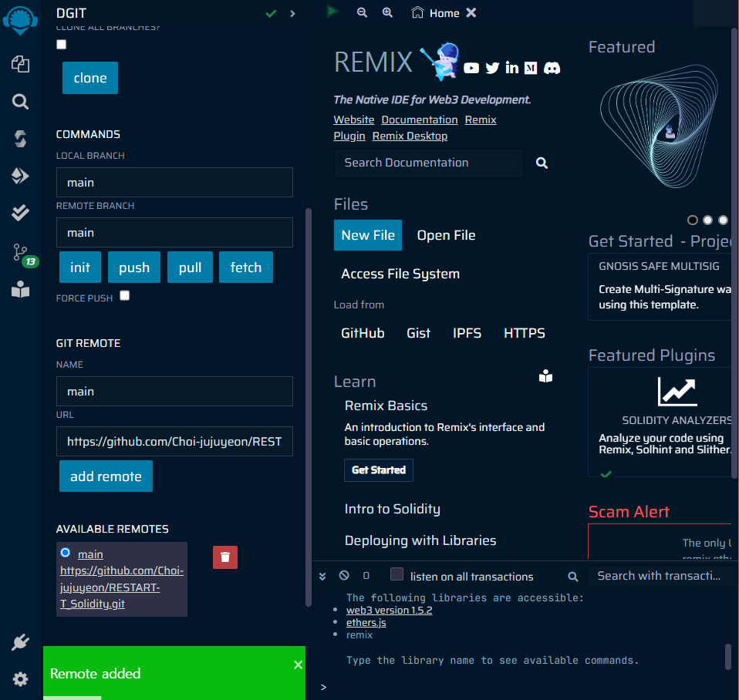Toggle the clone all branches checkbox

point(61,44)
